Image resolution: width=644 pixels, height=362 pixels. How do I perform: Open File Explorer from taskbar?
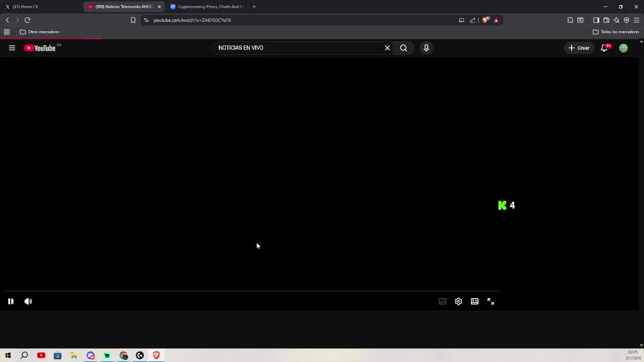74,355
